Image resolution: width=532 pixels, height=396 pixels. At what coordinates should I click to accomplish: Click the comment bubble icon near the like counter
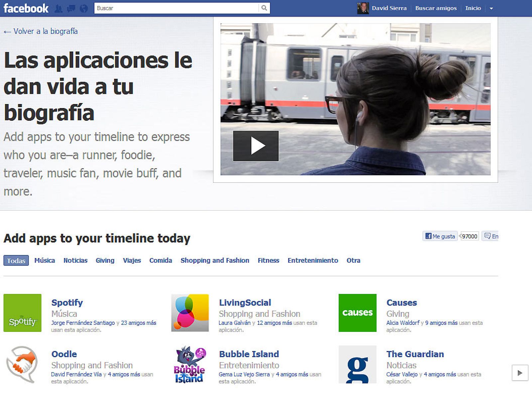coord(488,236)
